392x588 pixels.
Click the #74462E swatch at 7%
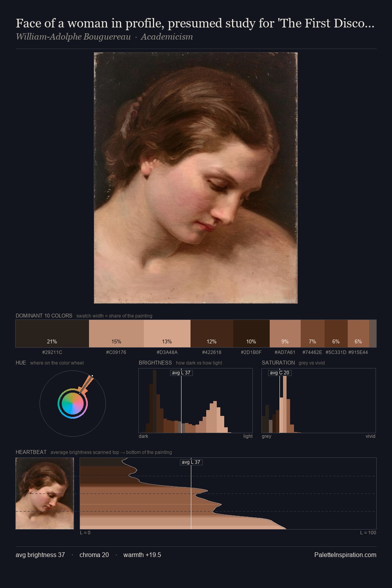312,334
